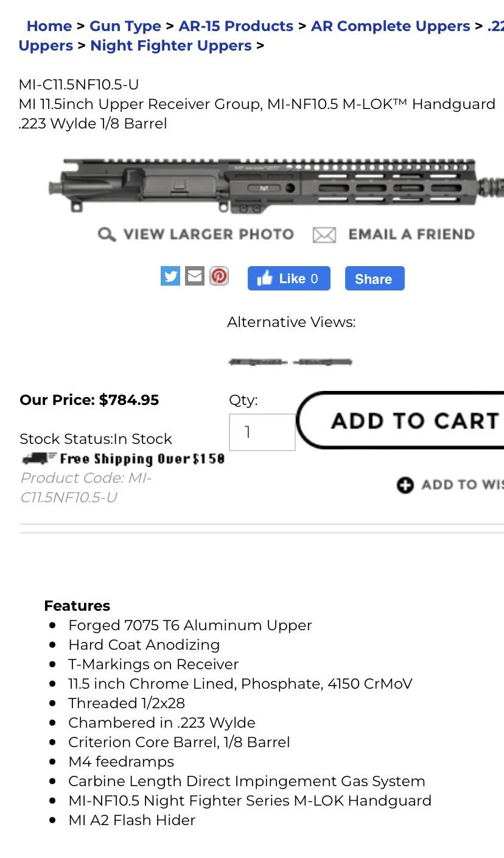
Task: Open the Home breadcrumb link
Action: 49,26
